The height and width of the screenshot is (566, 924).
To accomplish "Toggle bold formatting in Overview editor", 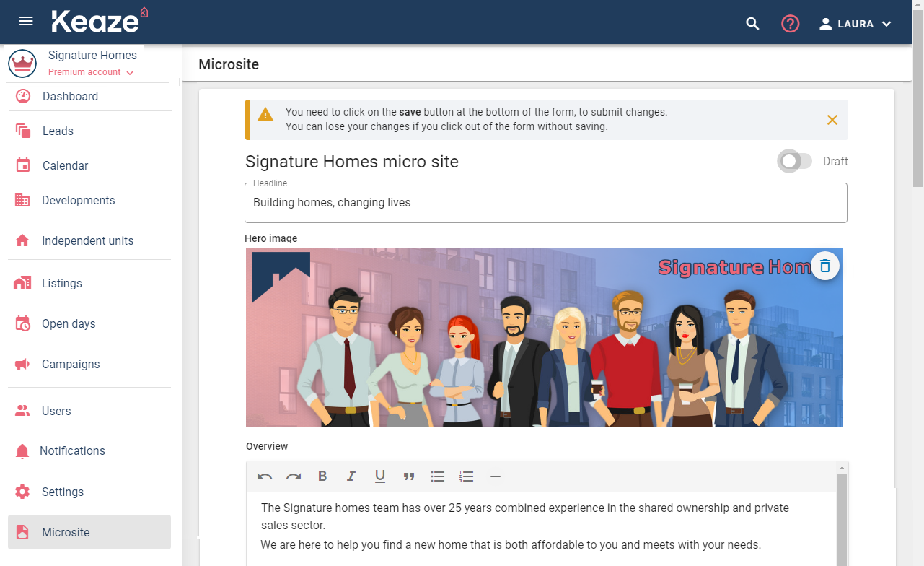I will pyautogui.click(x=322, y=476).
